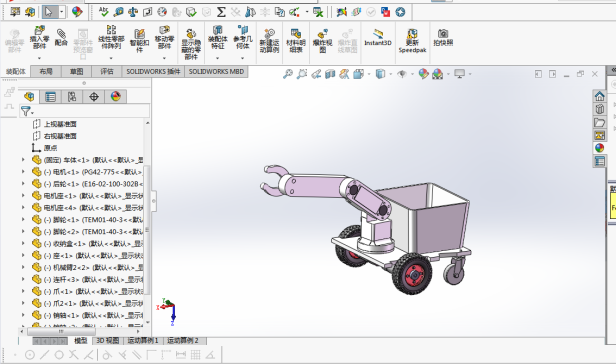Toggle Instant3D mode
616x364 pixels.
click(378, 38)
